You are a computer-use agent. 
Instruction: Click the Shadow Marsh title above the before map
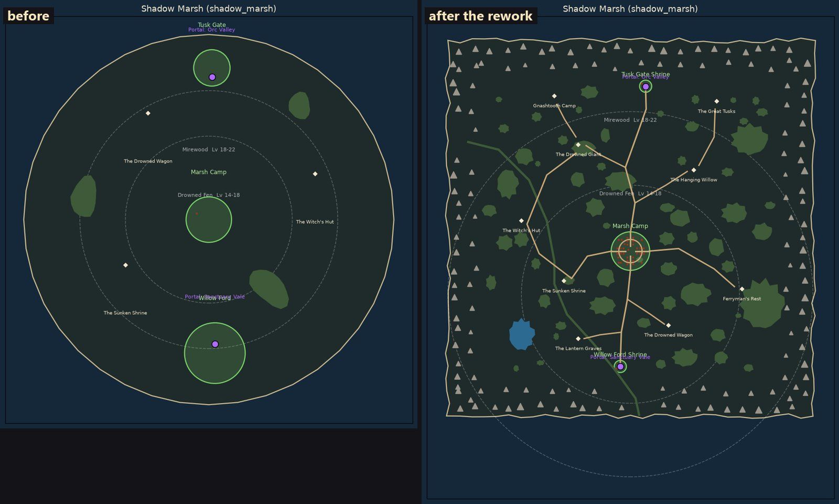(209, 8)
